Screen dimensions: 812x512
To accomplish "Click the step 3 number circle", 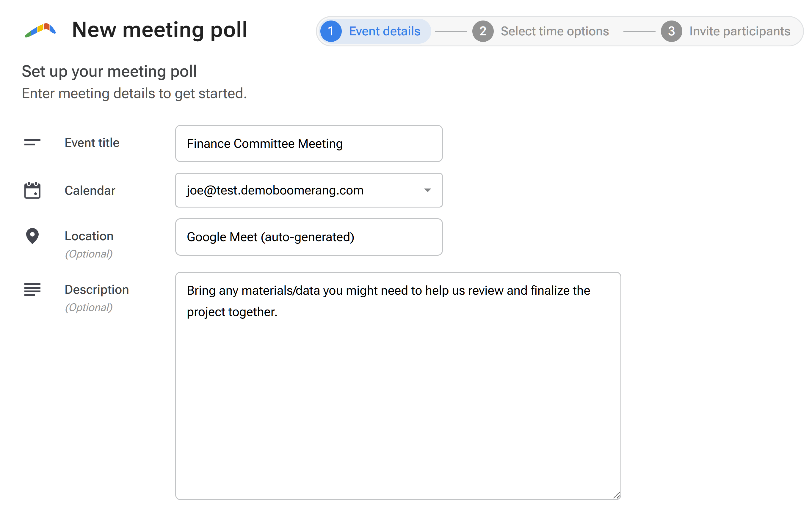I will (x=671, y=31).
